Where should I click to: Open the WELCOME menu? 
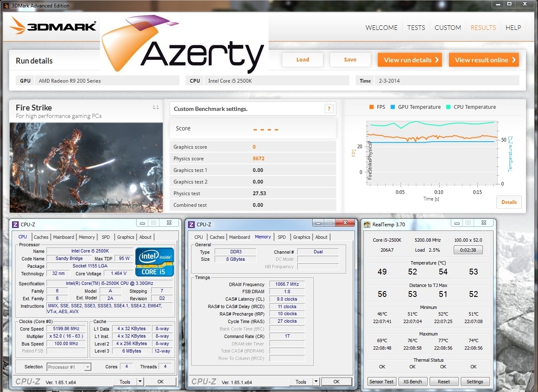pos(381,28)
